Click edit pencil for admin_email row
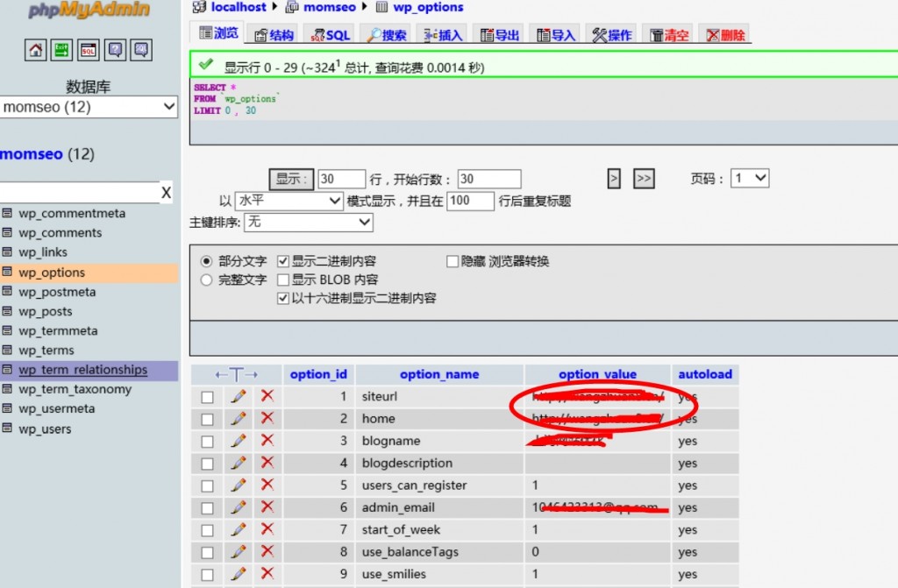 click(238, 507)
